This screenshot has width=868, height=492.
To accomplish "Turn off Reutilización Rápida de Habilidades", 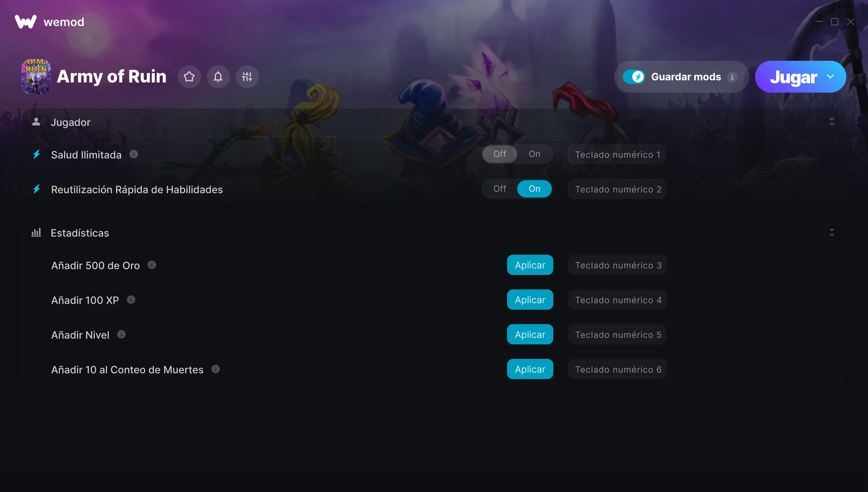I will click(500, 189).
